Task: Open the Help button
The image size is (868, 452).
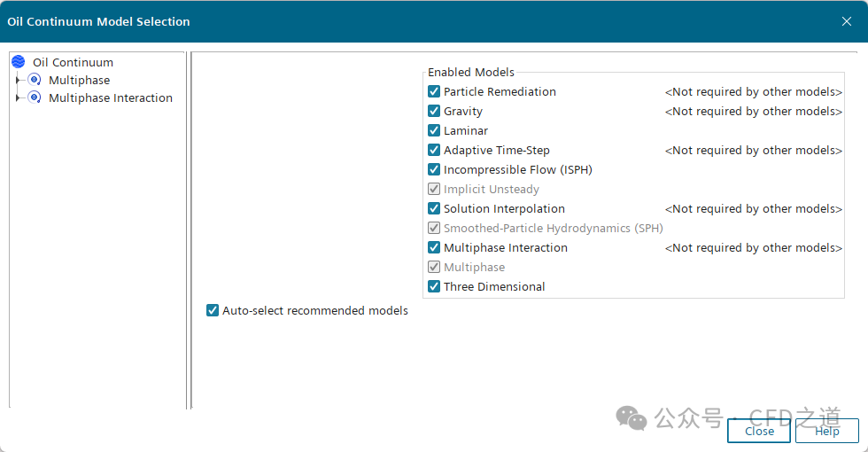Action: 827,431
